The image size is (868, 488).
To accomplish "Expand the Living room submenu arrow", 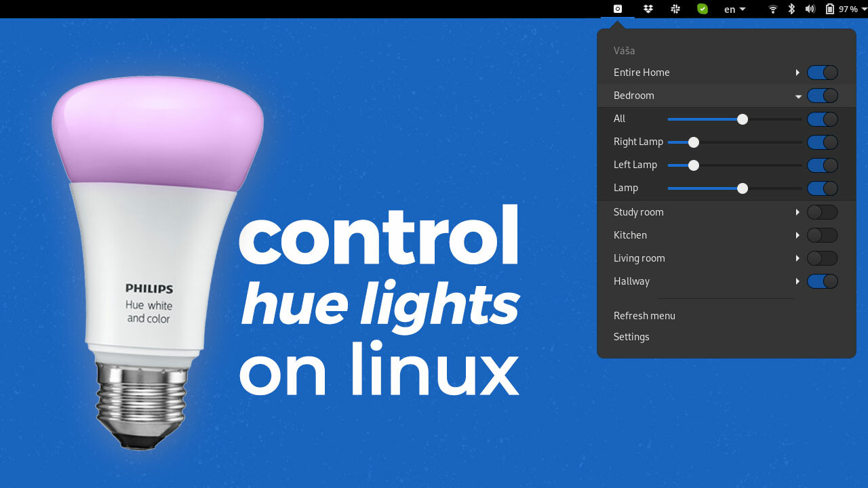I will tap(798, 258).
